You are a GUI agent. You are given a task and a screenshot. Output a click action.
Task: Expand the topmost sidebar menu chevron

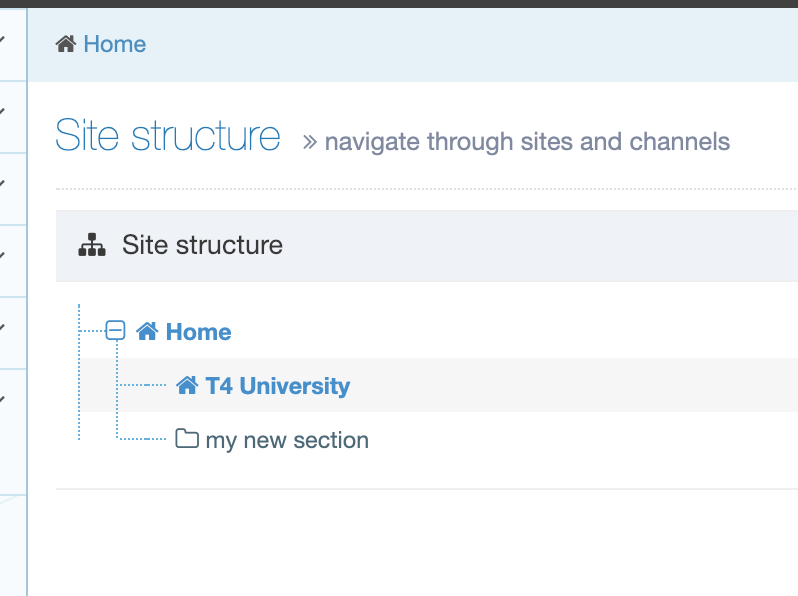click(3, 40)
